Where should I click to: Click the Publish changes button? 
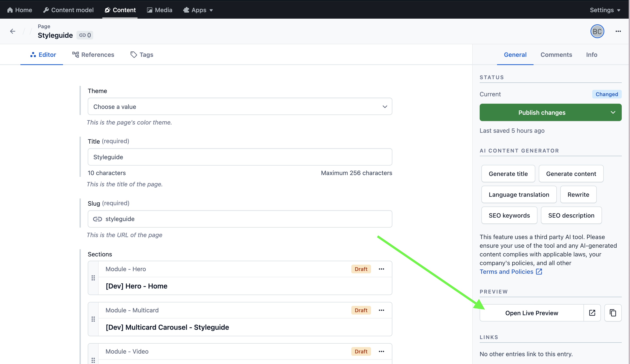(542, 112)
